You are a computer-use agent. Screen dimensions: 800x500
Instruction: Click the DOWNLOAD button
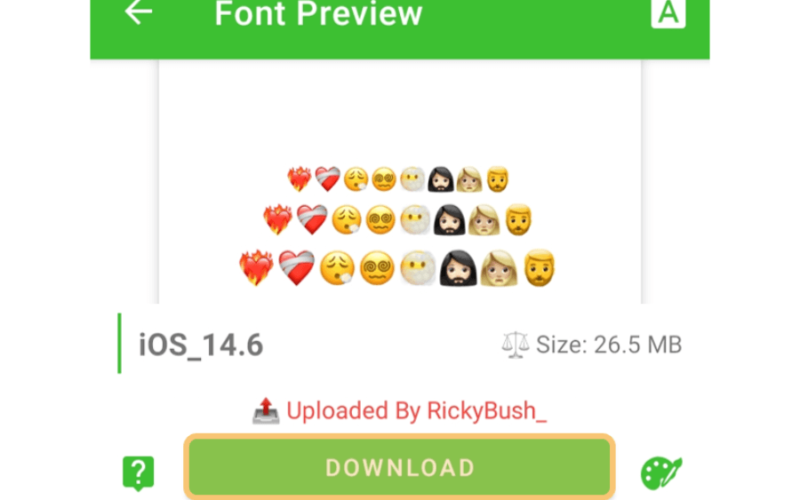(x=399, y=467)
